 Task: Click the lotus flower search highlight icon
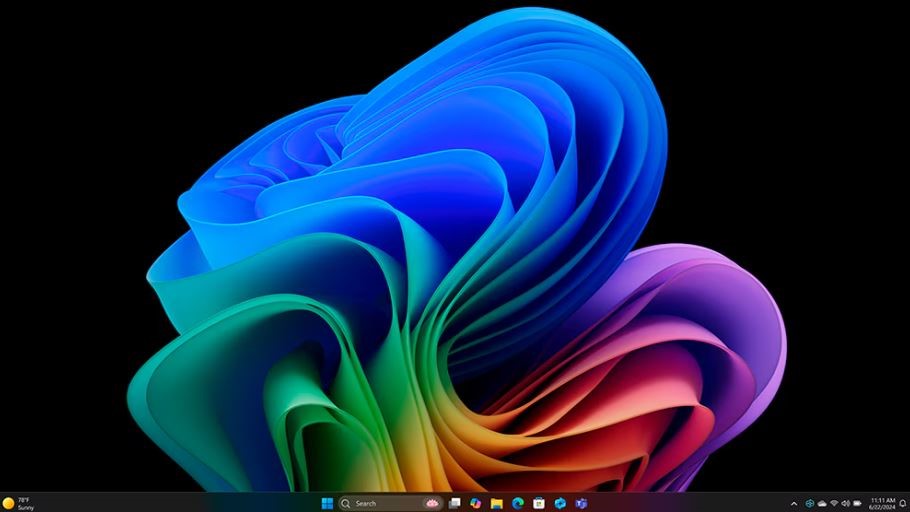tap(433, 503)
